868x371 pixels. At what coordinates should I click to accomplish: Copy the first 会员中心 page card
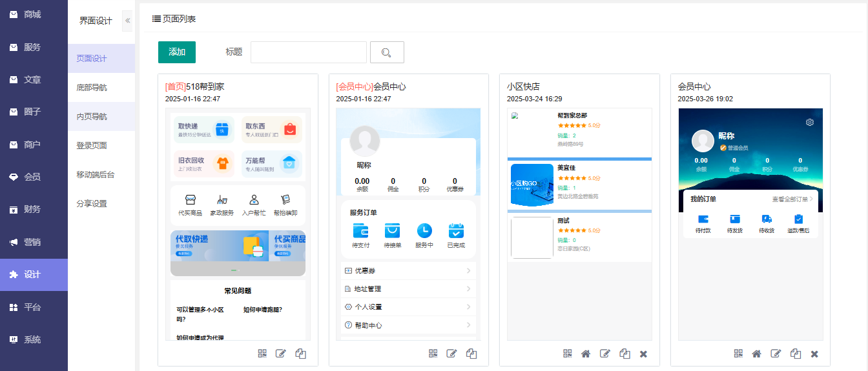tap(471, 354)
